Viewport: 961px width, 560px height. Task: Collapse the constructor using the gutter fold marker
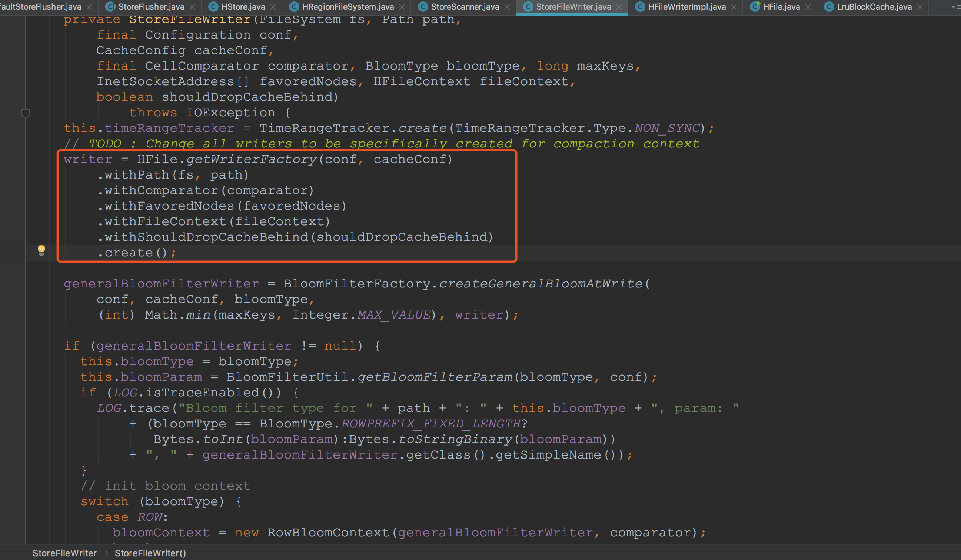point(26,113)
